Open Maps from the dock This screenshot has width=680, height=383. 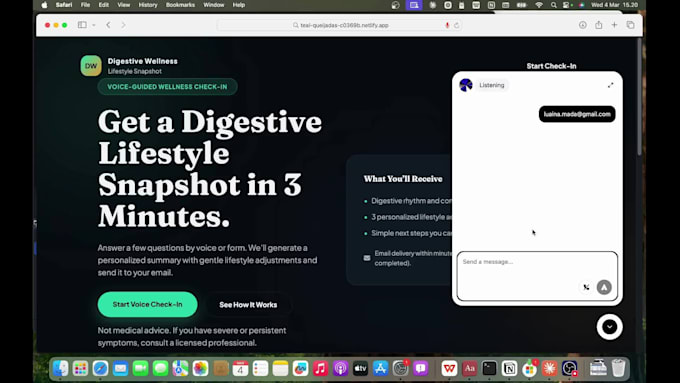180,368
